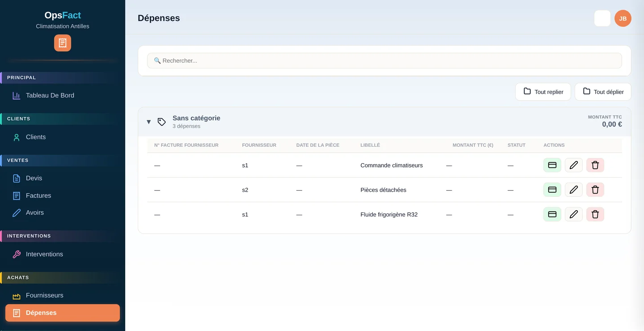Image resolution: width=644 pixels, height=331 pixels.
Task: Click the Fournisseur column header
Action: [259, 145]
